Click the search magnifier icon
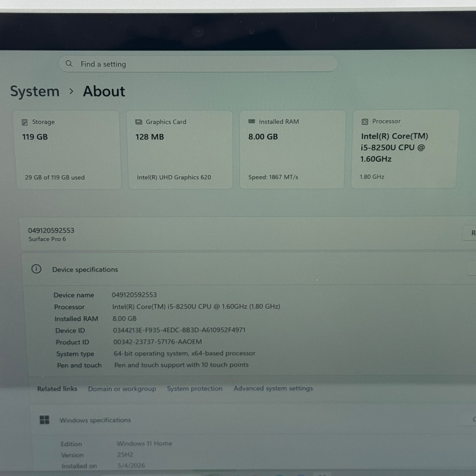Image resolution: width=476 pixels, height=476 pixels. point(69,64)
